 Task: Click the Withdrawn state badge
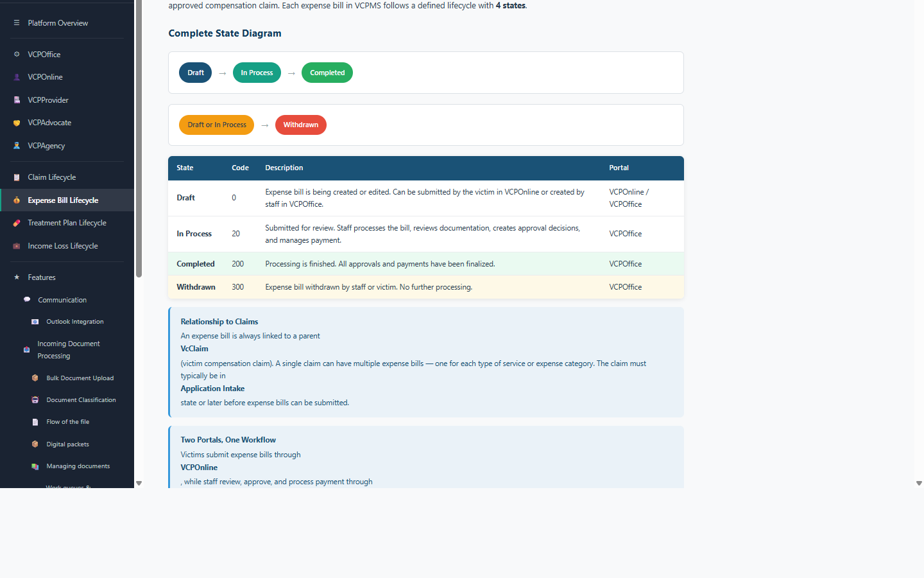pos(300,125)
